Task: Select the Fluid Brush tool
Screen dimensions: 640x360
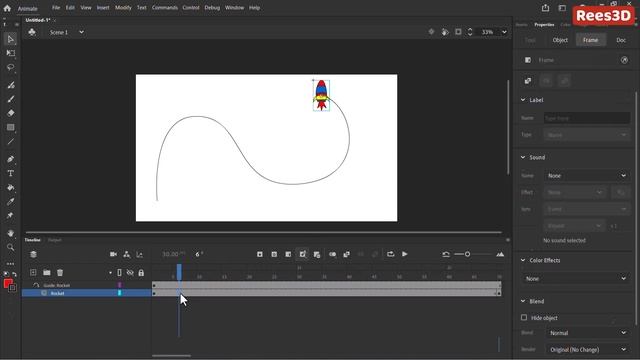Action: pyautogui.click(x=11, y=85)
